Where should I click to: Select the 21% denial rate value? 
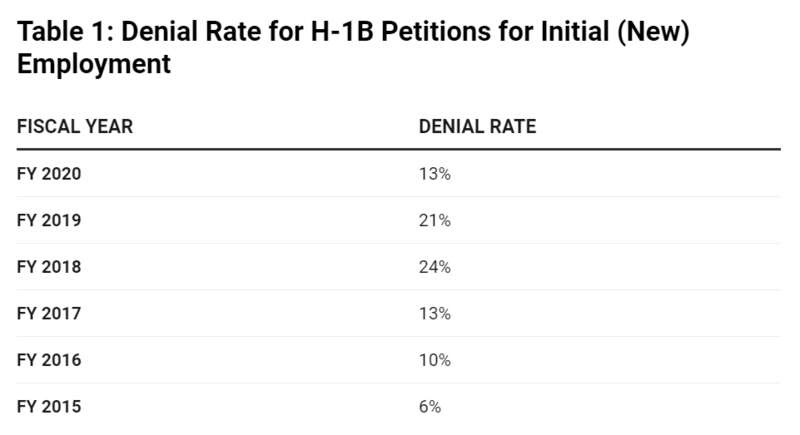[x=435, y=220]
